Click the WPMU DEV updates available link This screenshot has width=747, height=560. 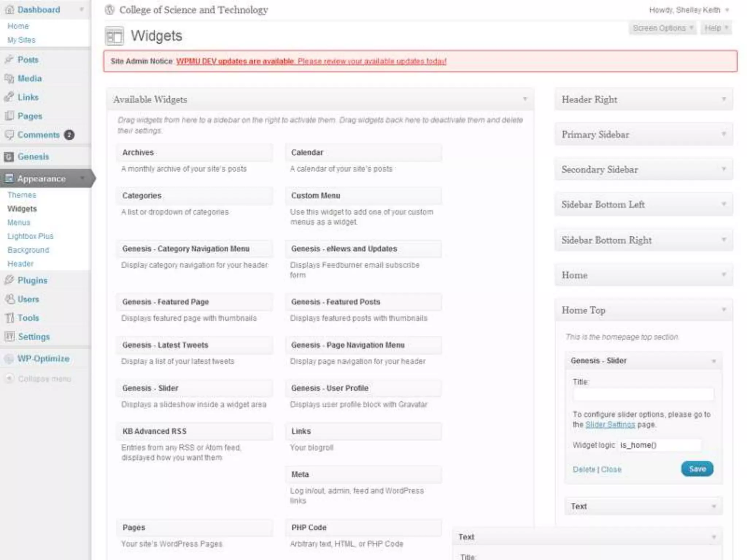click(235, 61)
